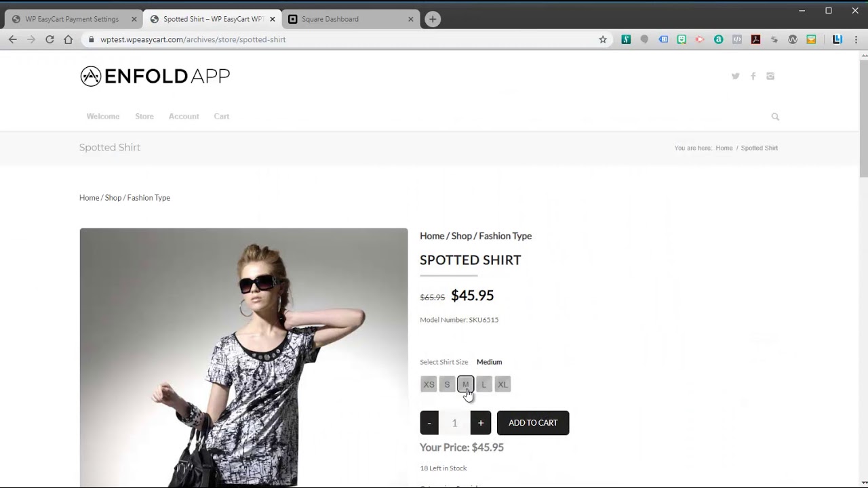Click the quantity input field
Image resolution: width=868 pixels, height=488 pixels.
click(x=454, y=423)
